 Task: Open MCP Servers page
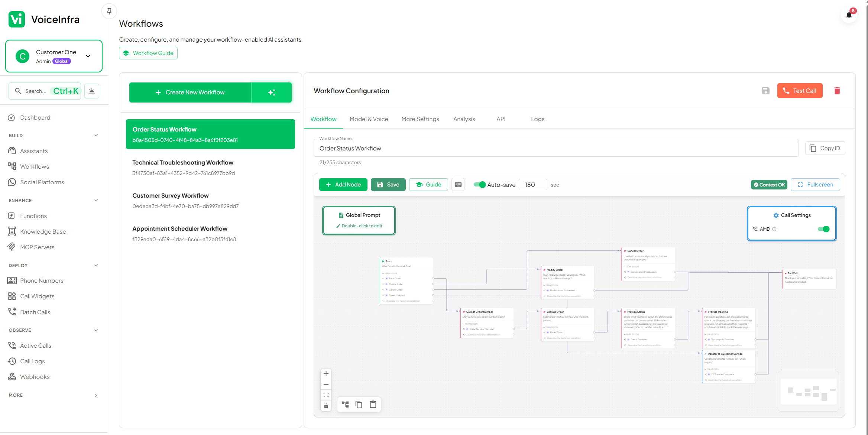[37, 247]
